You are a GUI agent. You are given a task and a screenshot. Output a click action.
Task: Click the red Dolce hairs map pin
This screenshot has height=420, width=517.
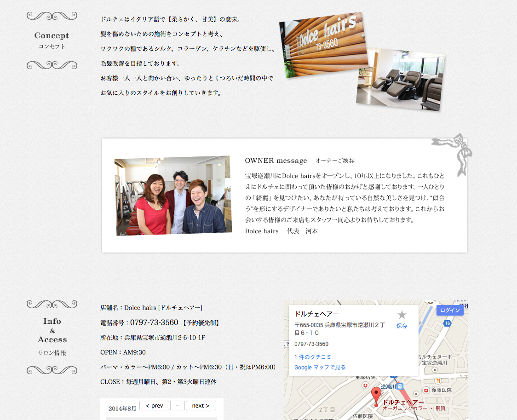tap(376, 397)
